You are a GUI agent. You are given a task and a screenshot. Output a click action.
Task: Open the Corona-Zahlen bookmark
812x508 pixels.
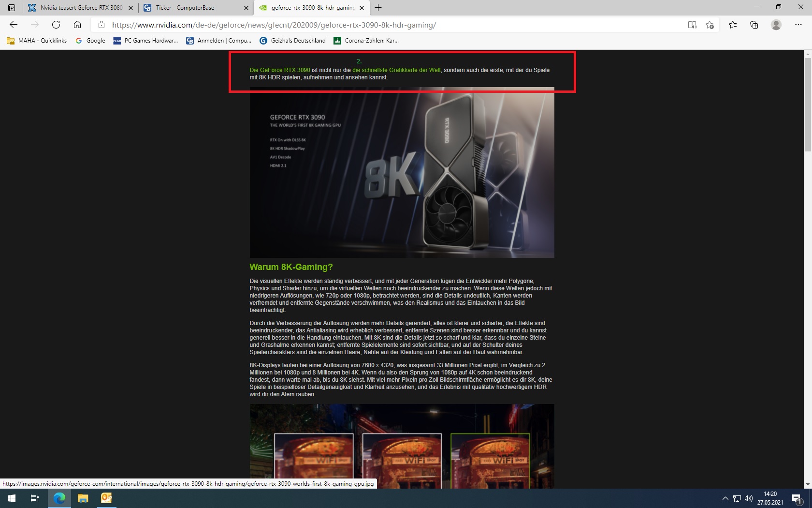tap(366, 41)
